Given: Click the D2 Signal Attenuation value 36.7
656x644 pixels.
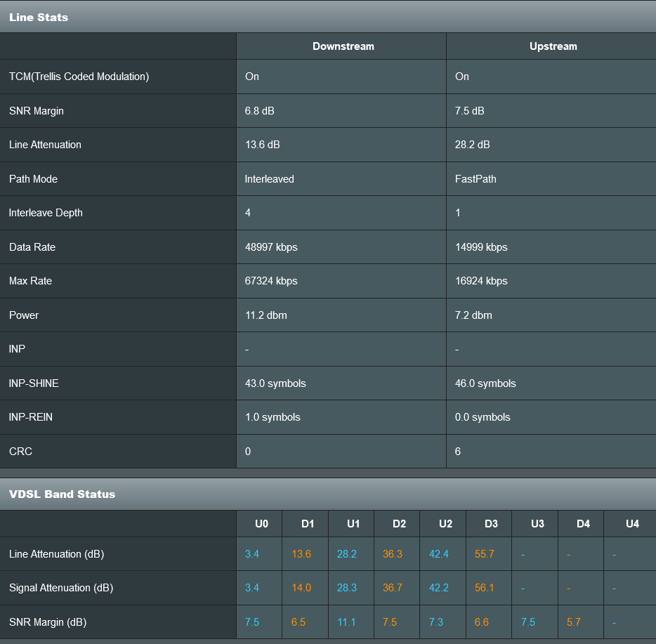Looking at the screenshot, I should (393, 588).
